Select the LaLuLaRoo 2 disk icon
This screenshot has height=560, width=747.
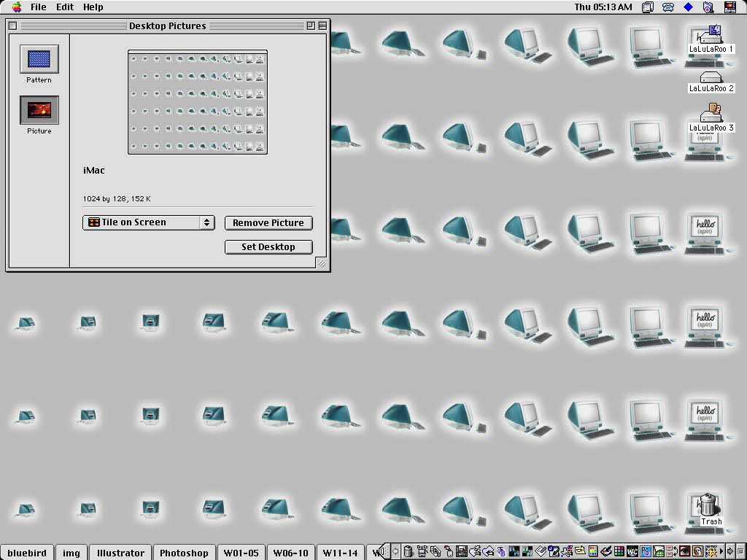coord(711,82)
